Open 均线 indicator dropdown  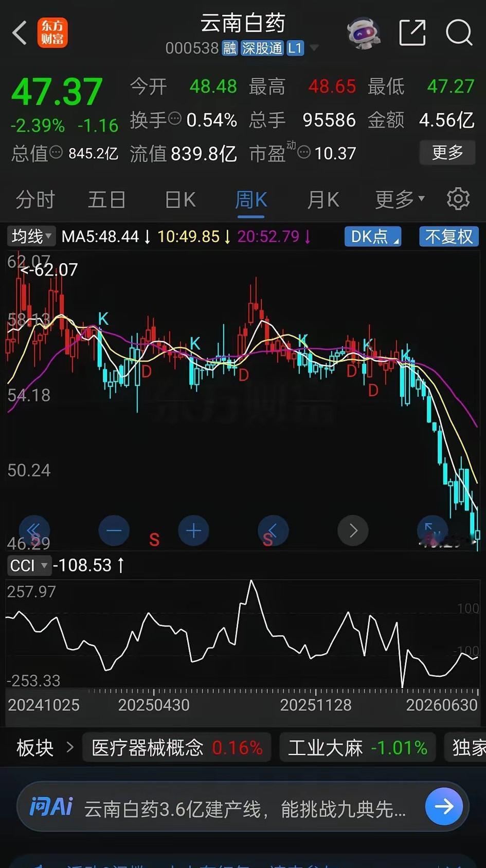coord(31,236)
